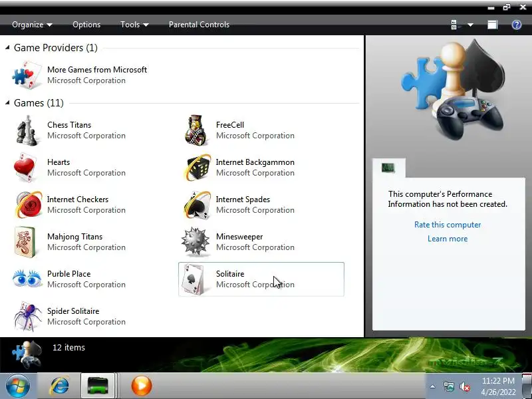532x399 pixels.
Task: Select the Internet Backgammon dice icon
Action: point(196,168)
